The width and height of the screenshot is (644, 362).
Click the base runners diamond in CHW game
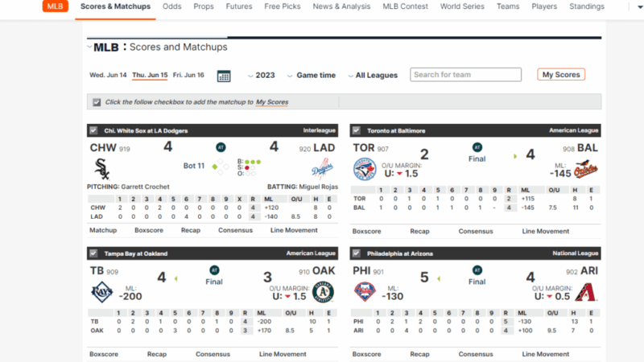pyautogui.click(x=221, y=167)
